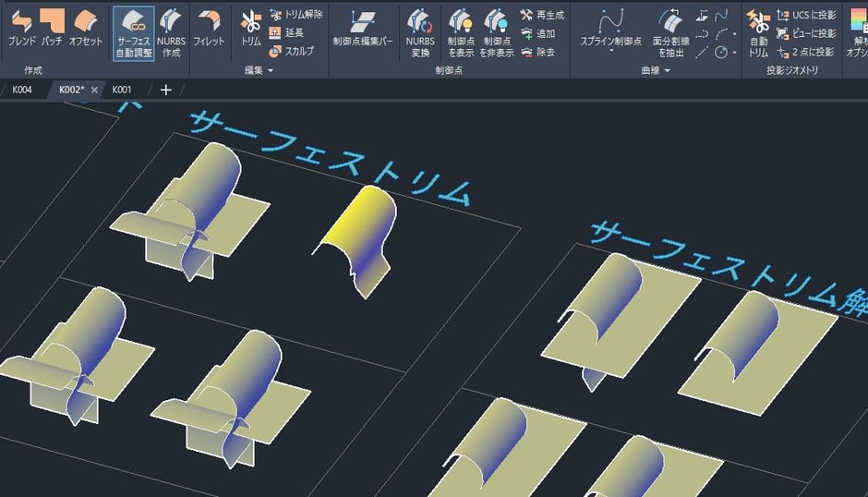
Task: Open the arc tool flyout arrow
Action: [735, 34]
